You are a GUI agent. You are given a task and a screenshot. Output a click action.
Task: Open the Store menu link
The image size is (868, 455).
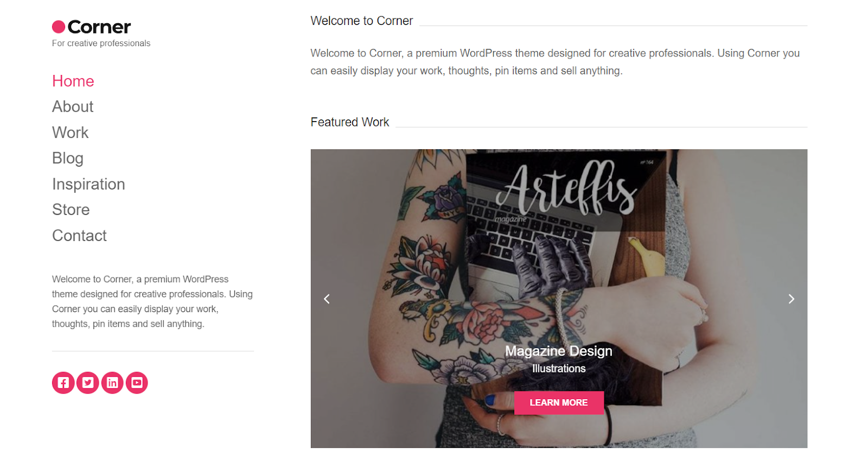pos(71,210)
